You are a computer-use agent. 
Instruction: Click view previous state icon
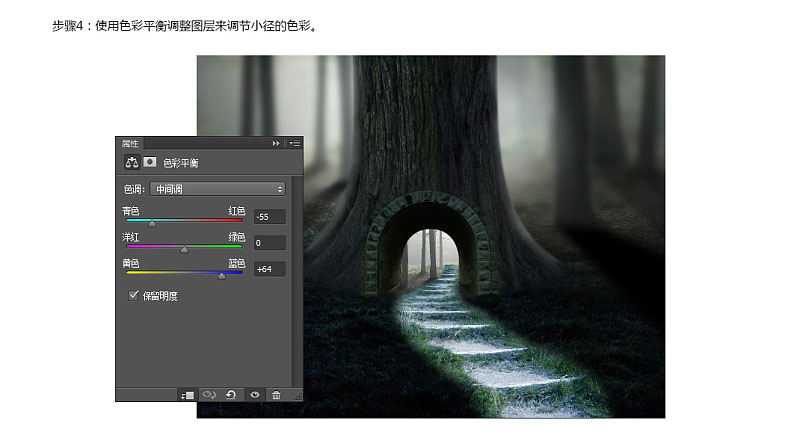point(209,394)
